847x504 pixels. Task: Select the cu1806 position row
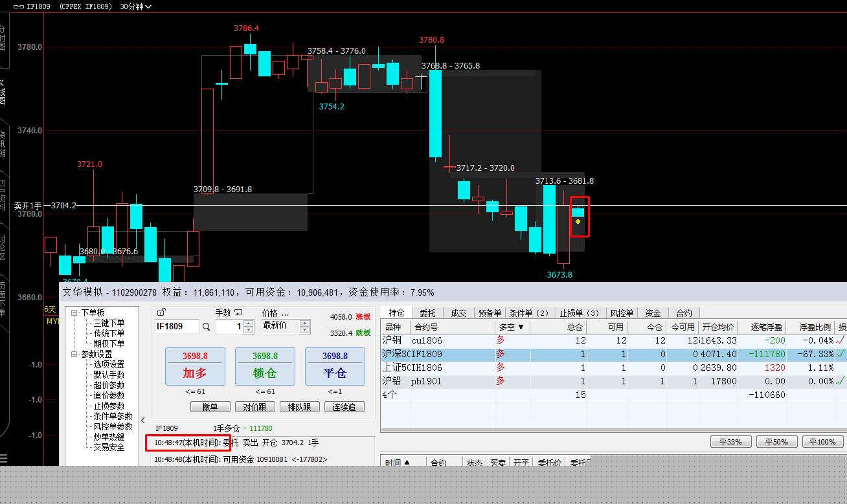pos(613,340)
